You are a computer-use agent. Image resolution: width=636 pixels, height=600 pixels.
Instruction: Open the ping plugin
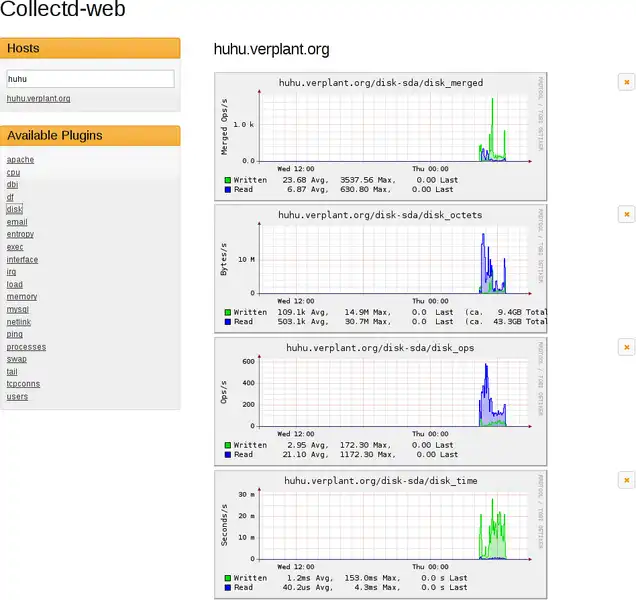pos(15,334)
